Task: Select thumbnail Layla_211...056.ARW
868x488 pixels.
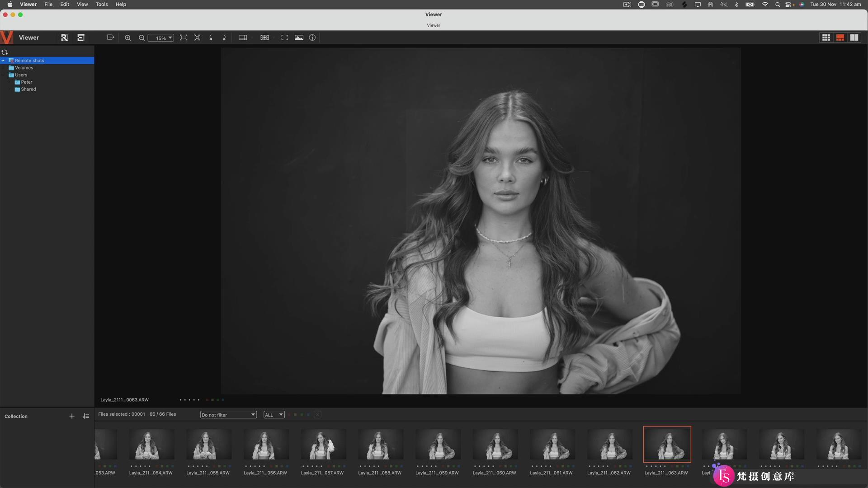Action: pos(266,445)
